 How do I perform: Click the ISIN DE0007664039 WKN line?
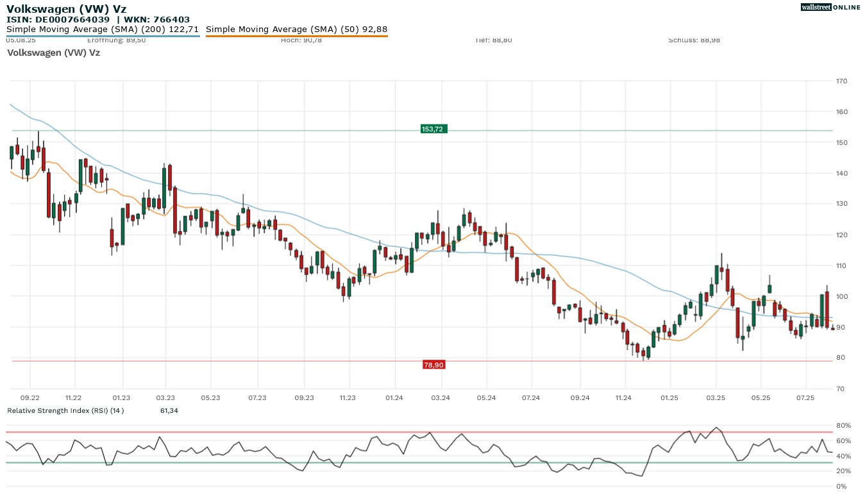point(98,20)
